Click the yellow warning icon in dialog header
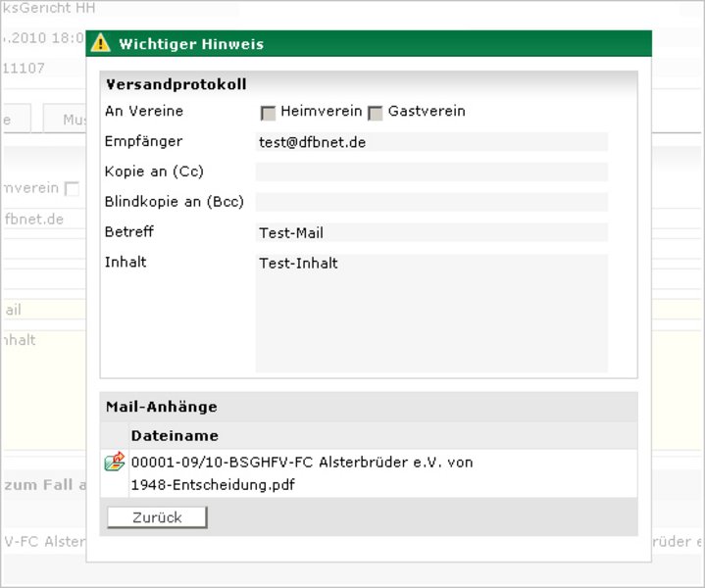 pos(101,44)
